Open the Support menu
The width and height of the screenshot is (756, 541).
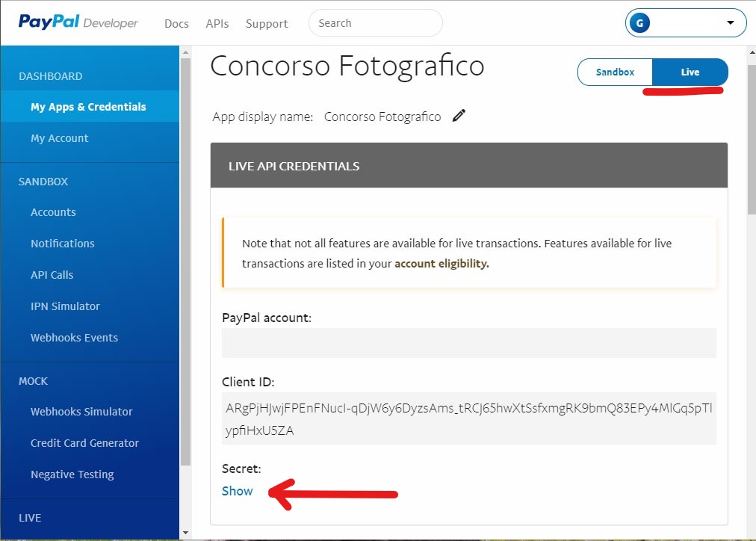[x=267, y=24]
